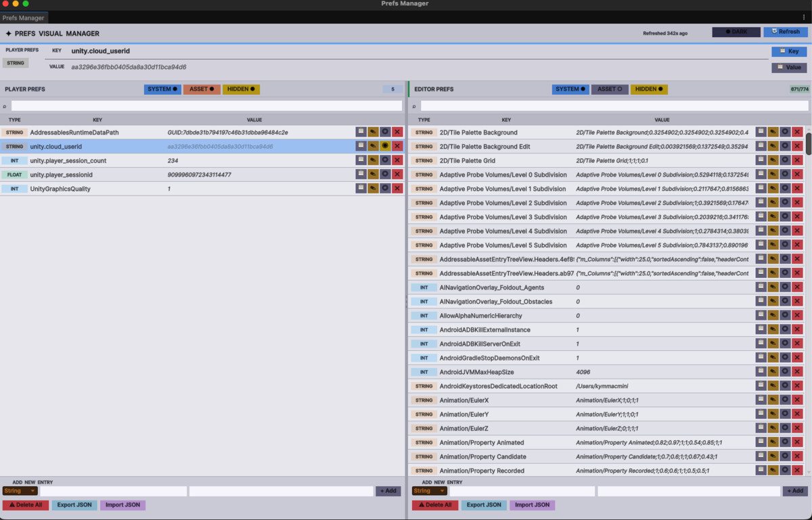Copy the selected value with the Value button

[x=789, y=68]
